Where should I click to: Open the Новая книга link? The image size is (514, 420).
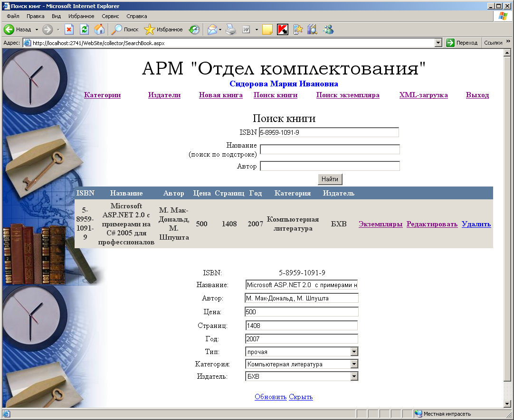click(220, 95)
